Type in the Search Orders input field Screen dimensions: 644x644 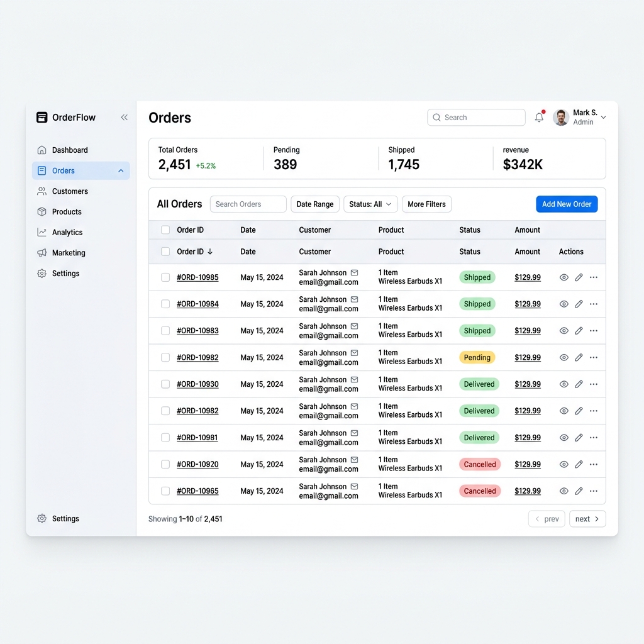[248, 204]
